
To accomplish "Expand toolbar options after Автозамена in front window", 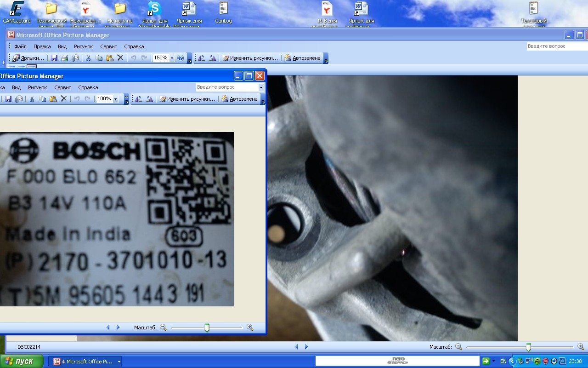I will point(263,99).
